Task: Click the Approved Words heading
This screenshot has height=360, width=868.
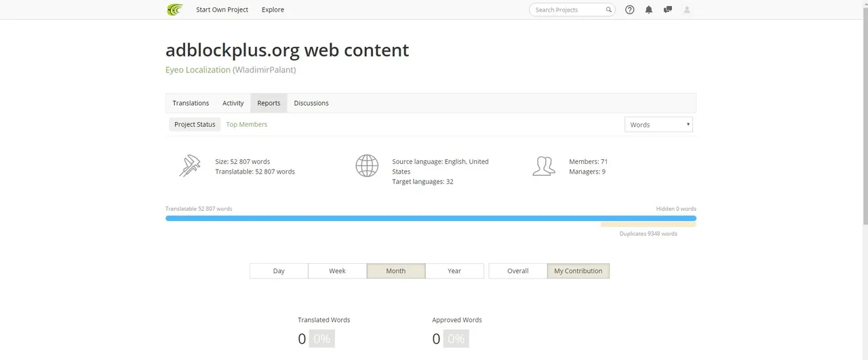Action: 457,320
